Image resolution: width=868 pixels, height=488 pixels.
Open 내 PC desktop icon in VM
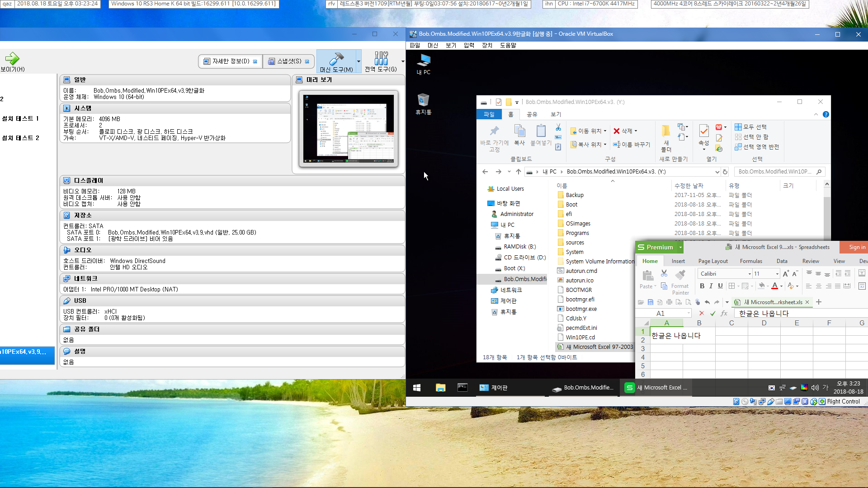click(x=424, y=65)
